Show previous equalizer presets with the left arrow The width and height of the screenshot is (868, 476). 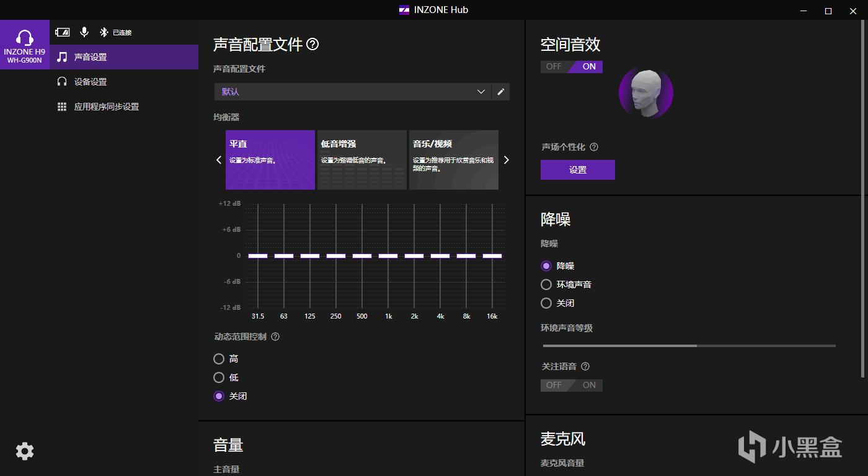[x=219, y=160]
